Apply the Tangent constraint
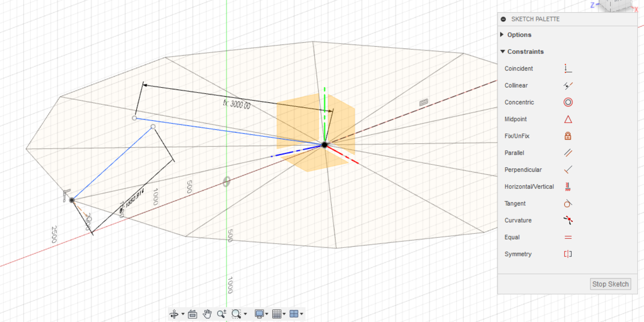Screen dimensions: 644x322 [x=568, y=203]
